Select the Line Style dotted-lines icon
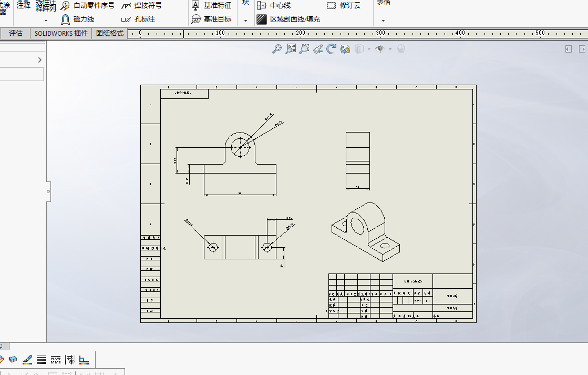This screenshot has width=588, height=375. (x=56, y=360)
